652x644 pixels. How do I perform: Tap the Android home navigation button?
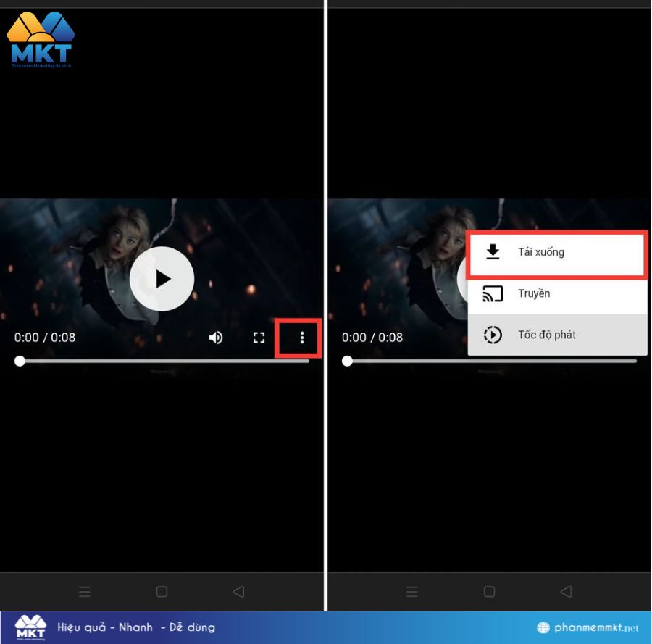click(x=161, y=592)
